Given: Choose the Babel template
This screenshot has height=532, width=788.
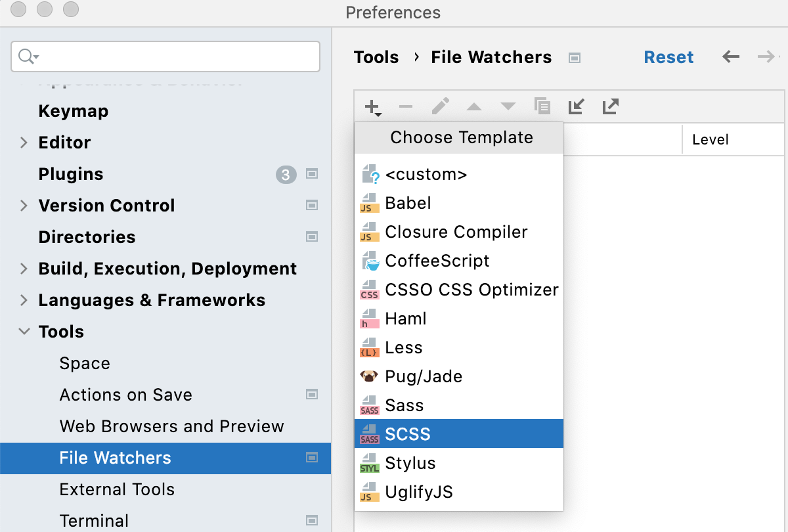Looking at the screenshot, I should 408,203.
